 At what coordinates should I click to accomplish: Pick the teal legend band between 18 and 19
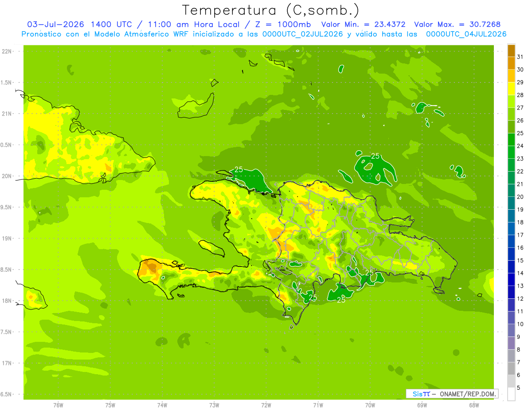(511, 216)
